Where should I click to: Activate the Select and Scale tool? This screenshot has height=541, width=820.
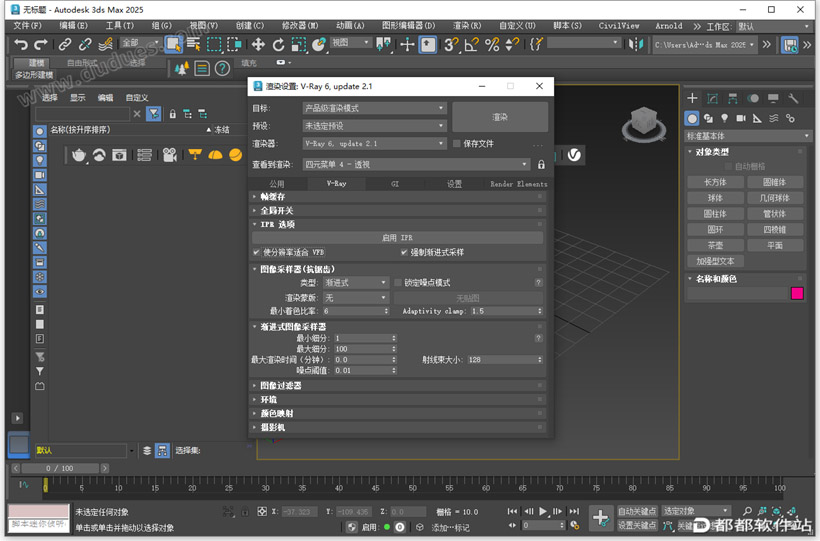(x=299, y=44)
